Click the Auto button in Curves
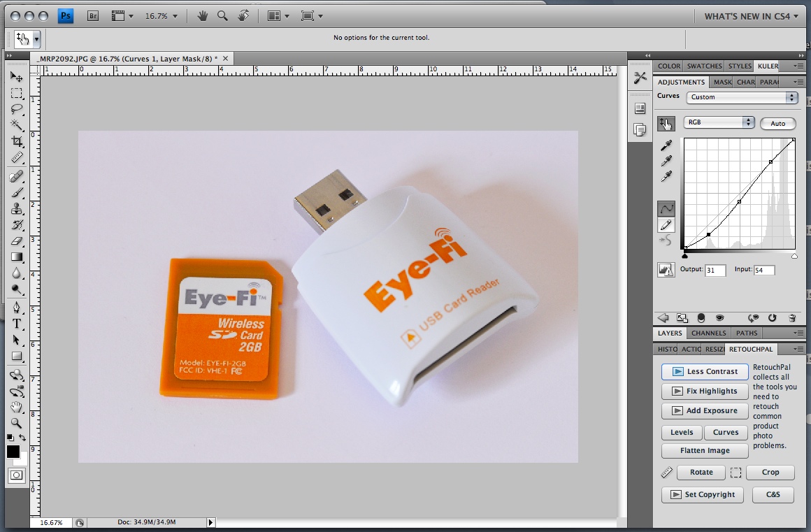This screenshot has height=532, width=811. click(x=778, y=123)
